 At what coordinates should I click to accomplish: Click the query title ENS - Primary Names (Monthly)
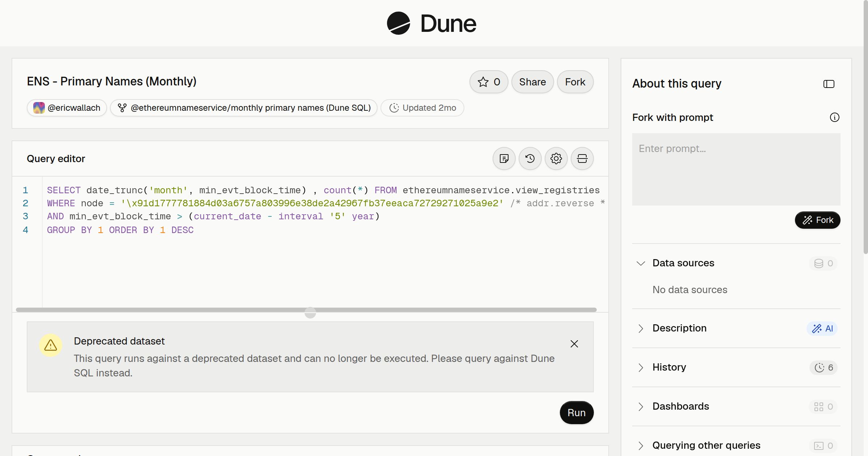coord(111,81)
